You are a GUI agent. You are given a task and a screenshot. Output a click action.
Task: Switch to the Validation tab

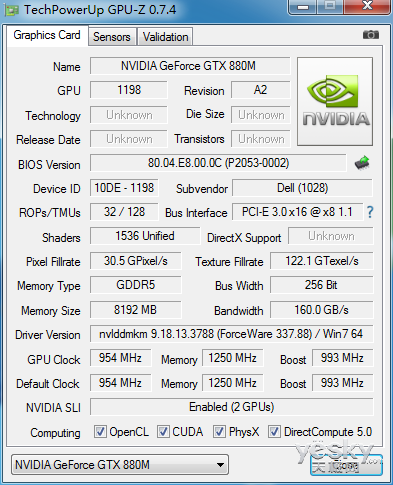pos(165,37)
